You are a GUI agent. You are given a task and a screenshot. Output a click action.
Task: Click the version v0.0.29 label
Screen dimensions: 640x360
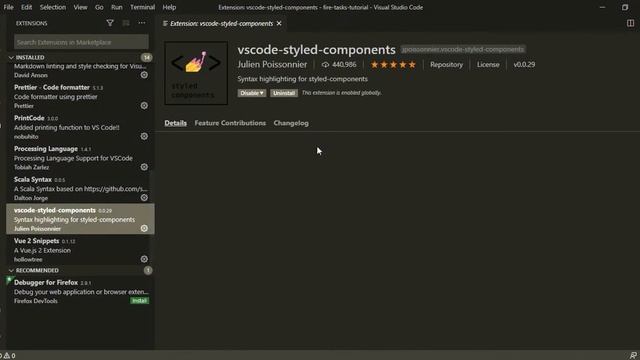(x=524, y=64)
